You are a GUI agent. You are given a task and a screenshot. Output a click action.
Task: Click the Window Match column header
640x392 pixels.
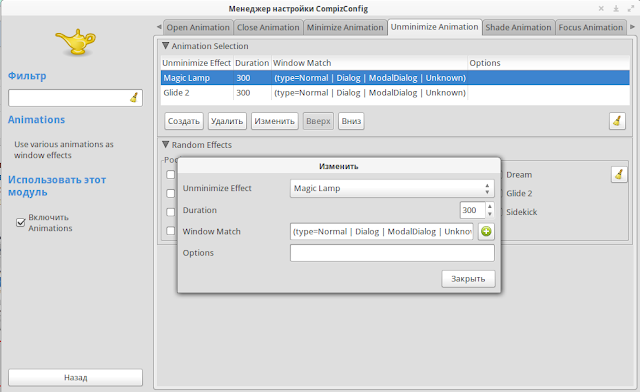[x=369, y=63]
